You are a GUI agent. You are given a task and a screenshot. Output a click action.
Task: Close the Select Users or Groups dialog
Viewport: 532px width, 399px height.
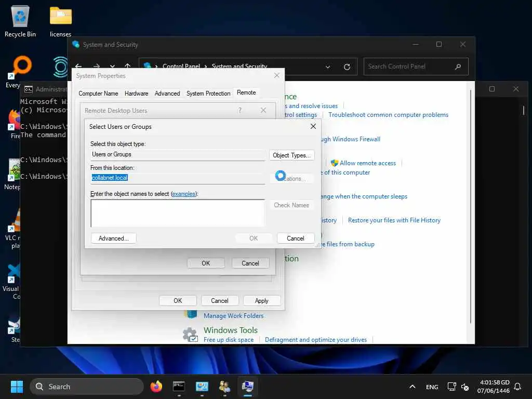[313, 126]
